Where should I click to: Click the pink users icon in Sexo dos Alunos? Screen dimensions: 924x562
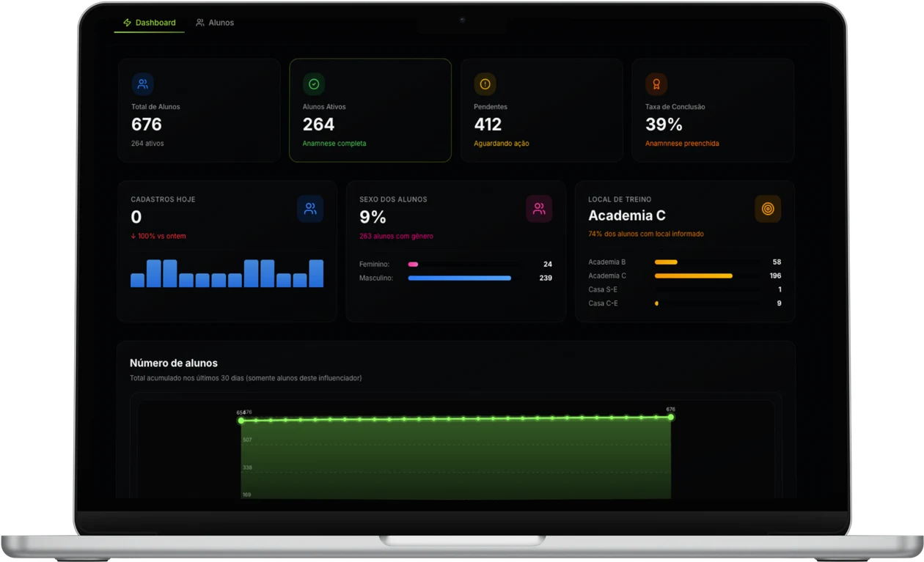tap(539, 209)
